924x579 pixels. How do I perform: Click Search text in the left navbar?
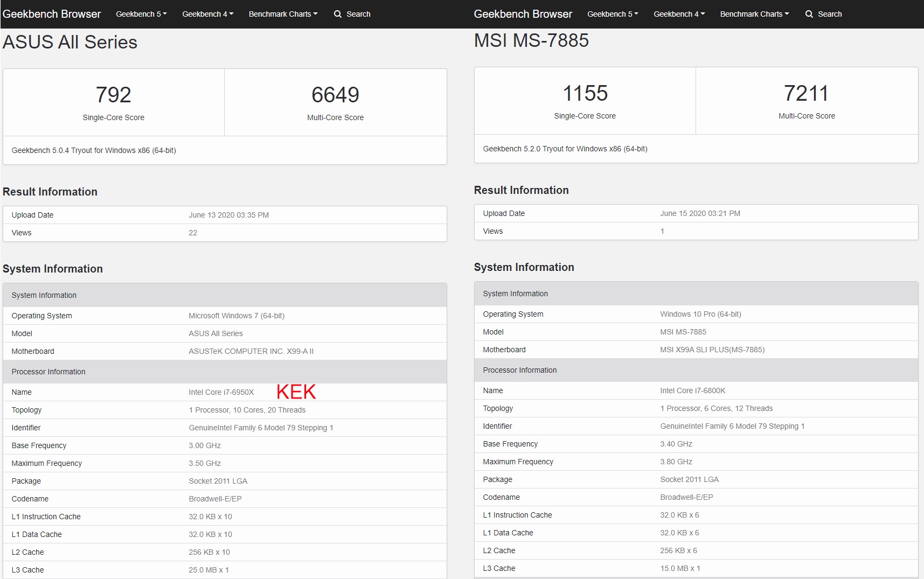pos(358,14)
